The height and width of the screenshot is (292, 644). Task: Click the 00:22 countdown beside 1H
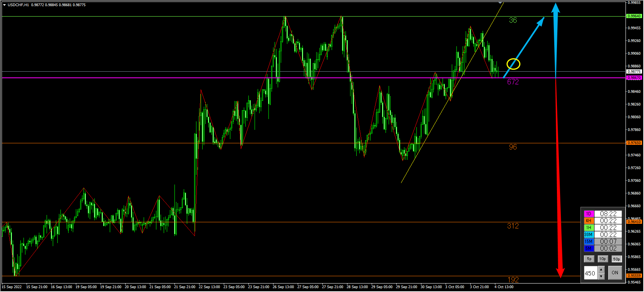608,228
